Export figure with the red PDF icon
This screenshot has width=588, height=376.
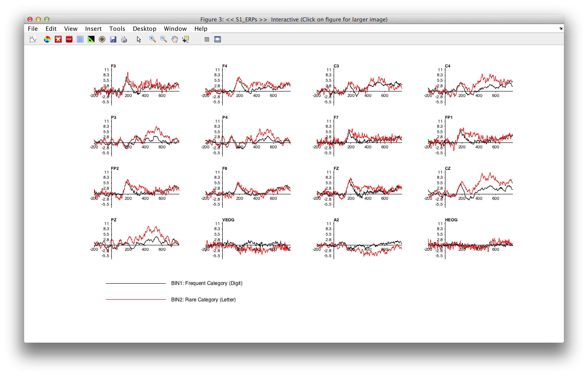coord(69,39)
